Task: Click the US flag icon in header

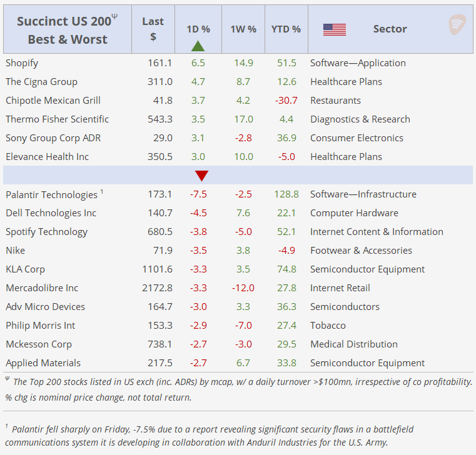Action: [335, 29]
